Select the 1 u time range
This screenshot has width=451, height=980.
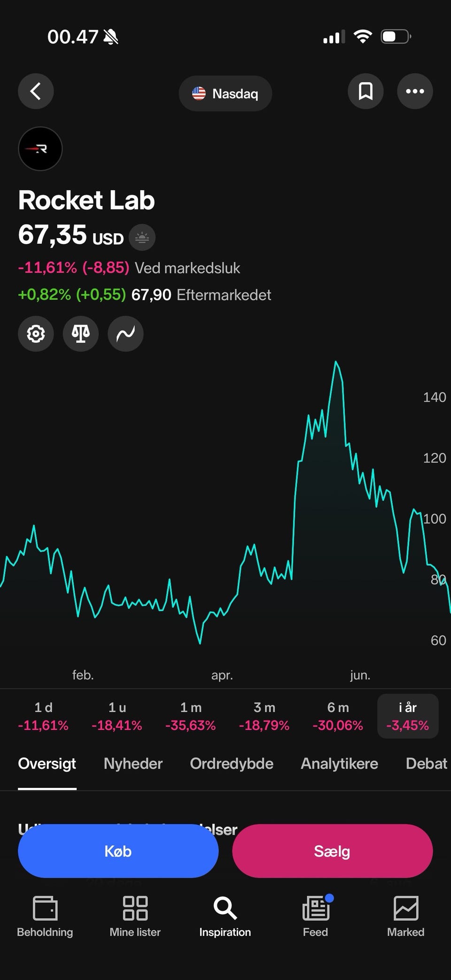click(x=117, y=716)
